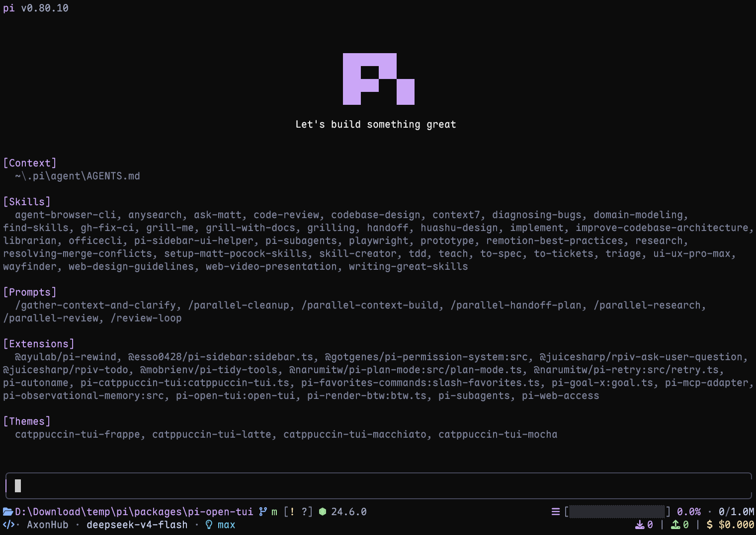756x535 pixels.
Task: Click the [Extensions] section header
Action: 39,344
